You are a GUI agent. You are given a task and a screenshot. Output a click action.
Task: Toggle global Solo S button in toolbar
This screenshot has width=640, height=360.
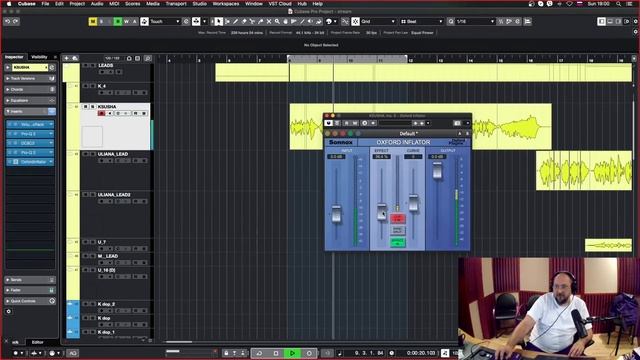click(101, 21)
